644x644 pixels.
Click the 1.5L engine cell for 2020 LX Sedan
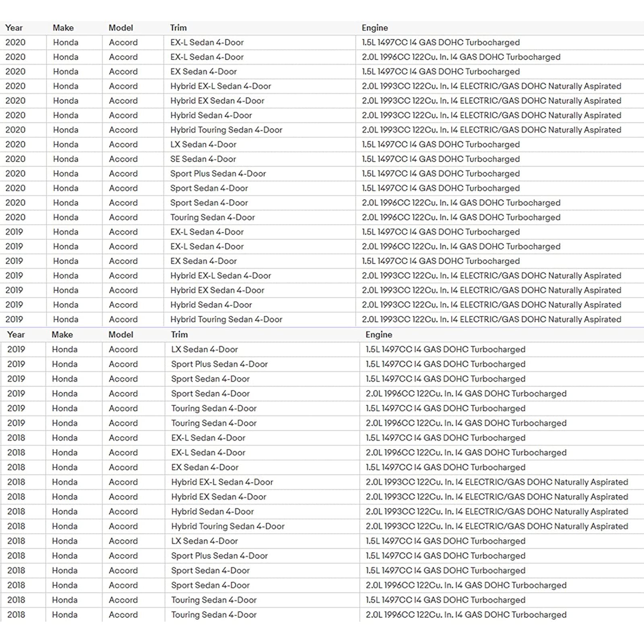(500, 144)
